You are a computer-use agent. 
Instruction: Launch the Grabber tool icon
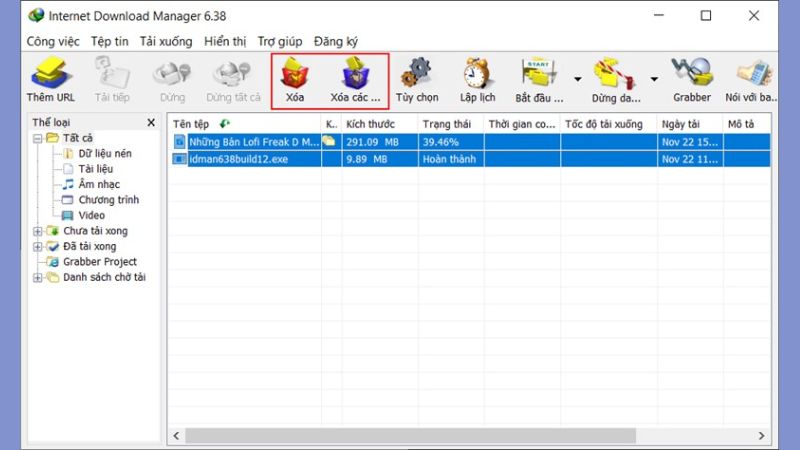click(x=692, y=78)
